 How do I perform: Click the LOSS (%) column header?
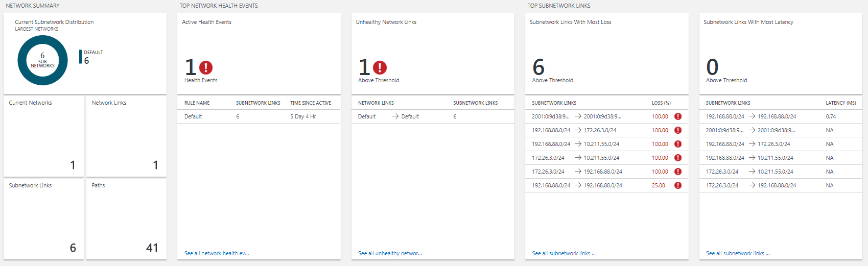click(661, 103)
